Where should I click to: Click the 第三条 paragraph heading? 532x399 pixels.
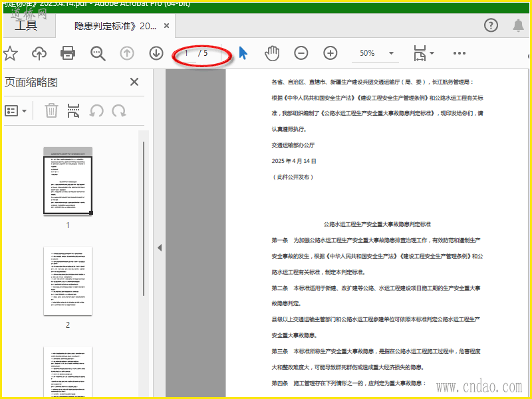pyautogui.click(x=279, y=351)
